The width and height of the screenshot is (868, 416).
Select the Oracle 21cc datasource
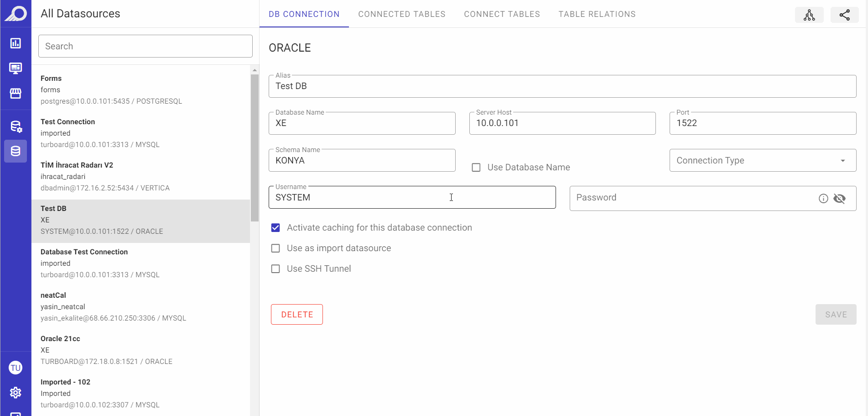pyautogui.click(x=141, y=350)
